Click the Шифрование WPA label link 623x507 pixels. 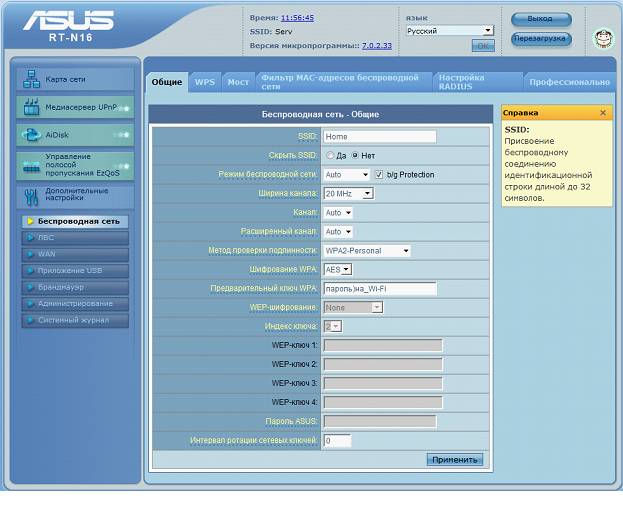pos(284,269)
